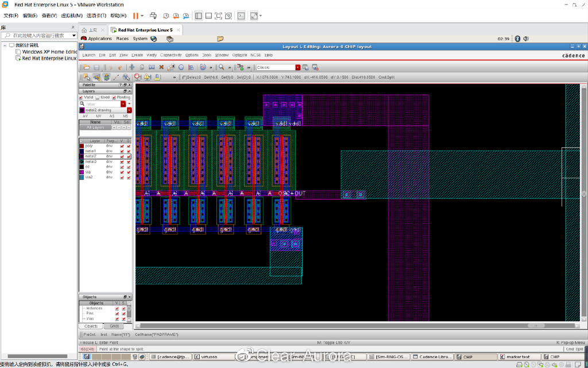Open VMware library search dropdown arrow
The image size is (588, 368).
[x=74, y=35]
